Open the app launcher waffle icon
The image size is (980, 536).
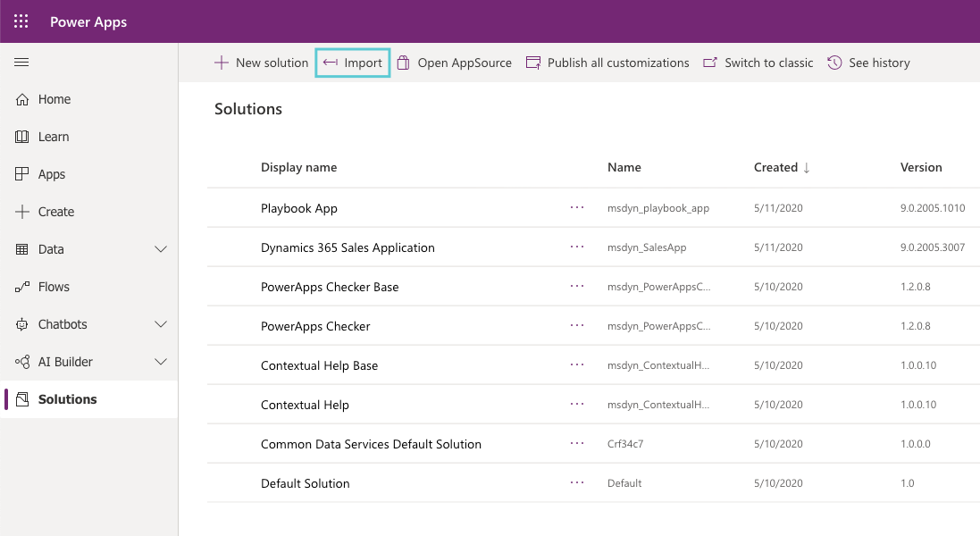[x=21, y=21]
